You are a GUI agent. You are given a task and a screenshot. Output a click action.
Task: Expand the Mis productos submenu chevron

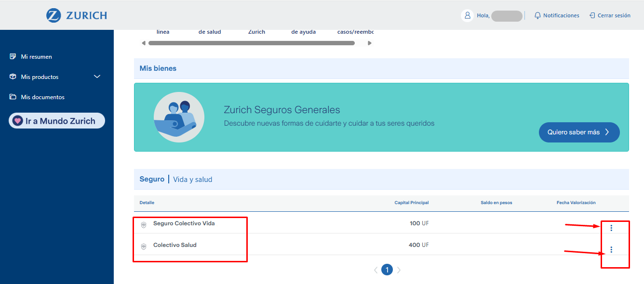[x=97, y=77]
